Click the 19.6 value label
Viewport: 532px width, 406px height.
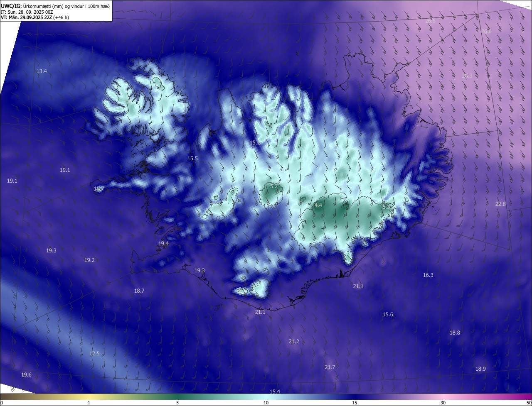point(26,374)
